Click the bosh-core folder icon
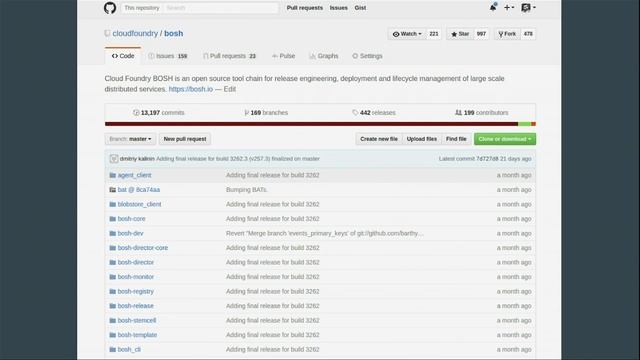This screenshot has height=360, width=640. (113, 219)
